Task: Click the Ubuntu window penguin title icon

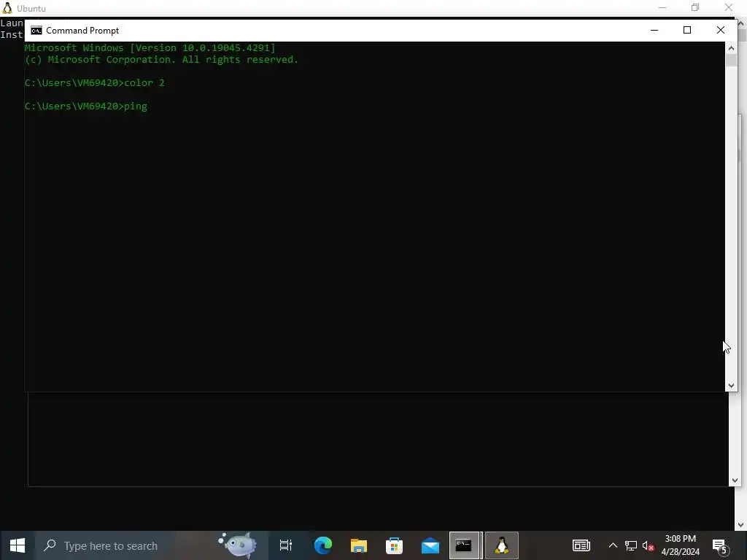Action: (7, 8)
